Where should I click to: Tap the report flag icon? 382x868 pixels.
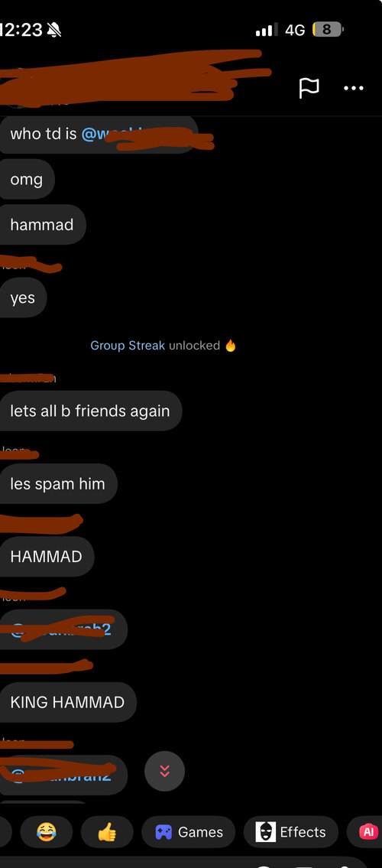(309, 88)
